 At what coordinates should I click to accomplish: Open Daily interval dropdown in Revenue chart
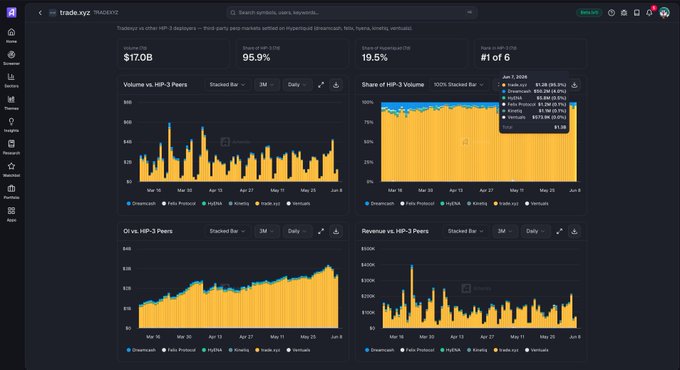536,232
